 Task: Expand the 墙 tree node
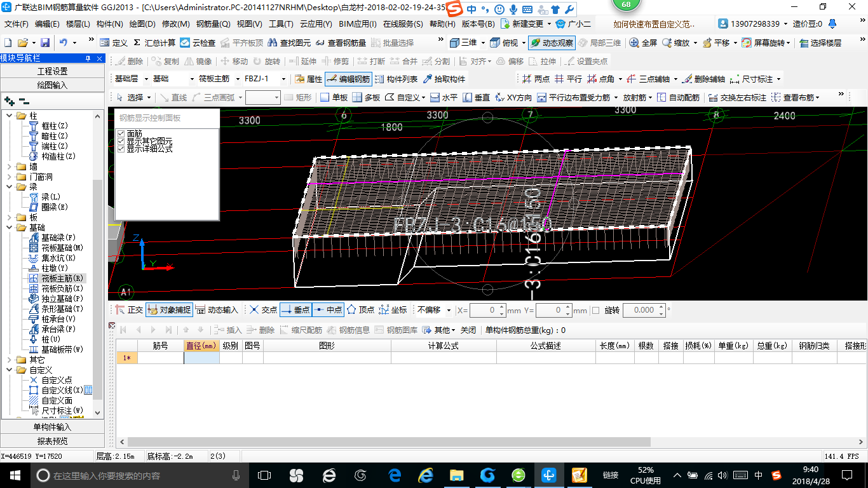10,166
